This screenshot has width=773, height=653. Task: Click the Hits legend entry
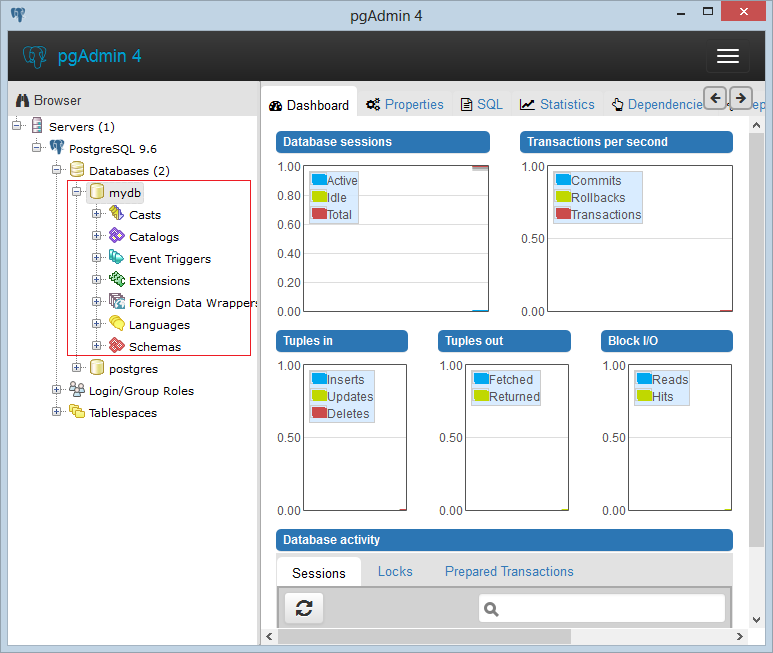point(655,396)
